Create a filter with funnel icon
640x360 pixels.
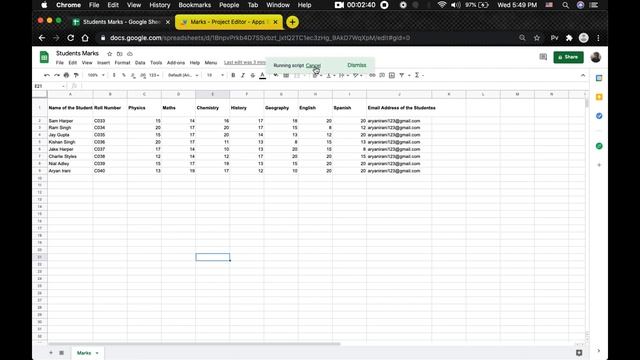coord(402,75)
